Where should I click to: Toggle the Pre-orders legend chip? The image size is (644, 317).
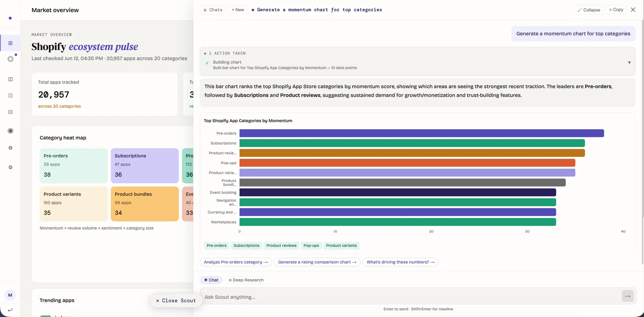[x=216, y=246]
